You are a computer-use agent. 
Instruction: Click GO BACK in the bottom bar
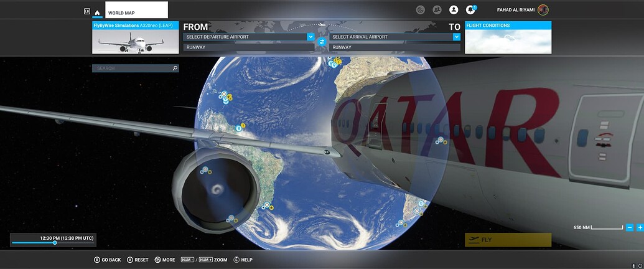[108, 260]
